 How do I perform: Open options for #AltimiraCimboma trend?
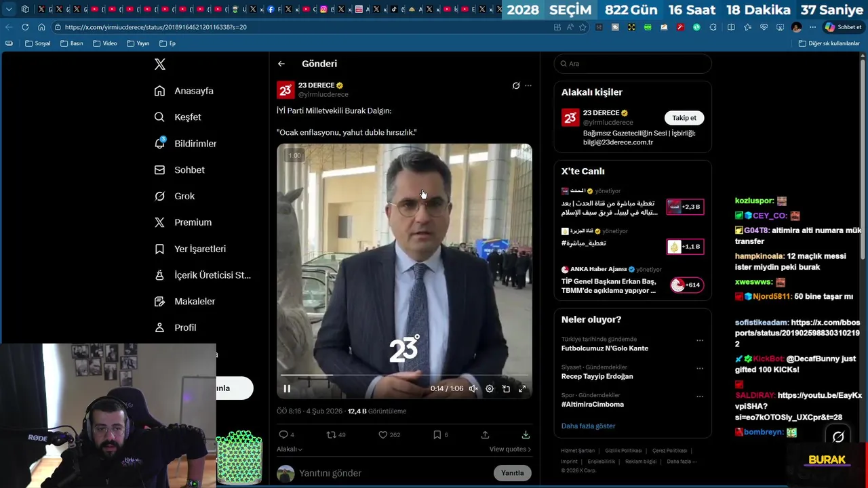pos(700,396)
